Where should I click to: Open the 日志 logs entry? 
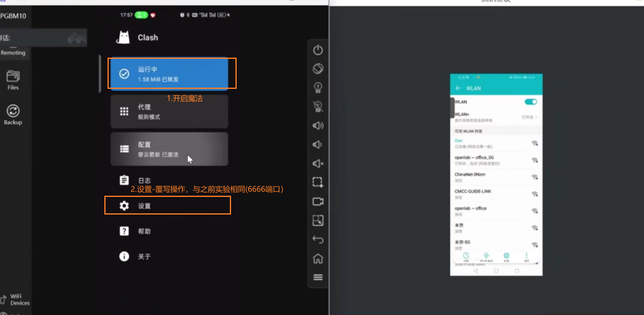(x=169, y=181)
